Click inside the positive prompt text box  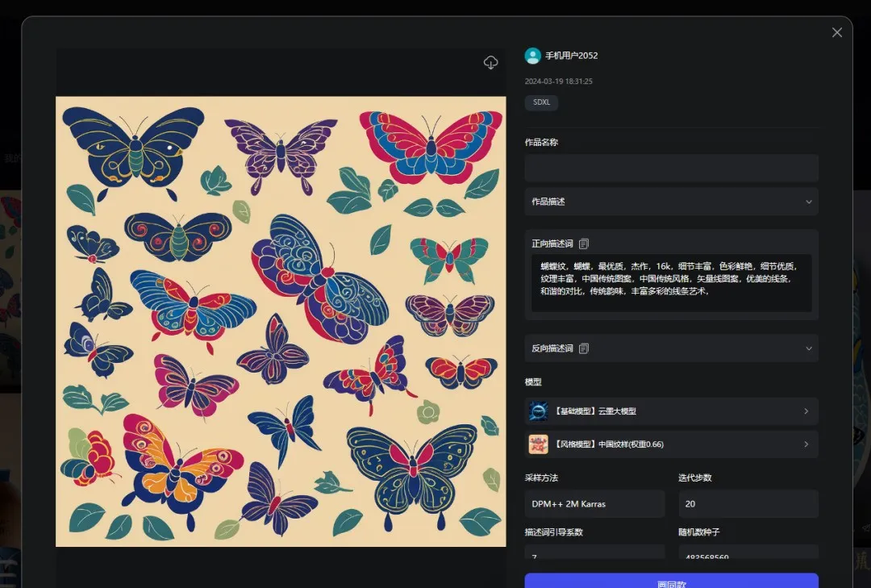coord(671,284)
